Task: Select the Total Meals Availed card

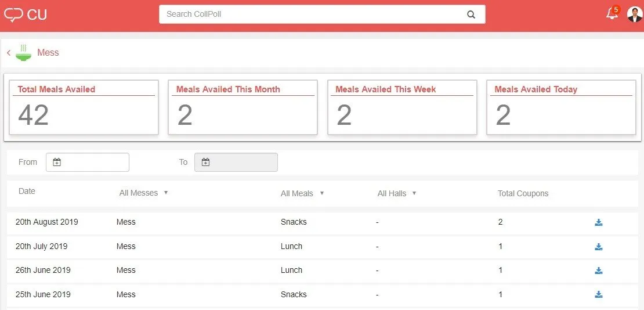Action: [x=84, y=107]
